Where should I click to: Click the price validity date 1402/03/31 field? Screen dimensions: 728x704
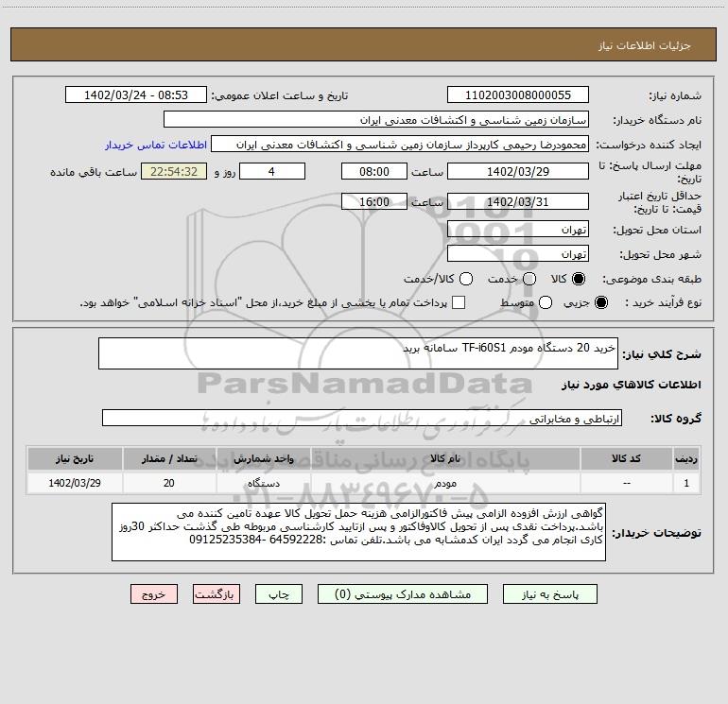(x=518, y=202)
